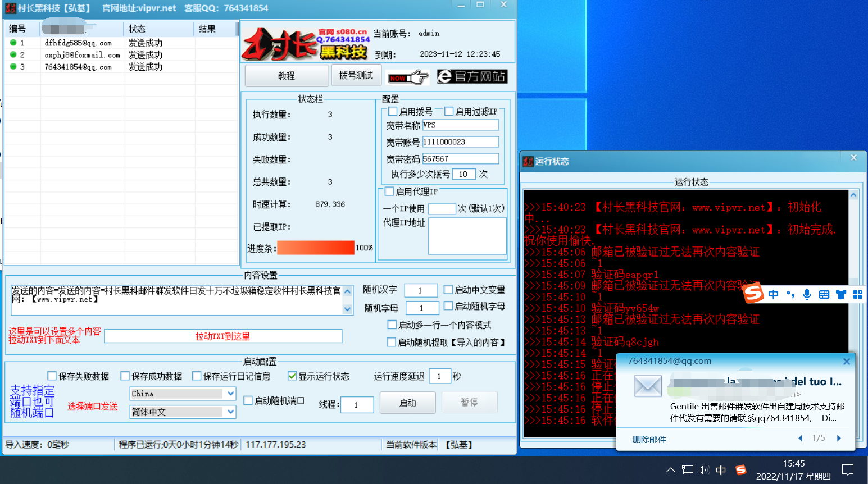868x484 pixels.
Task: Uncheck the 显示运行状态 checkbox
Action: [292, 376]
